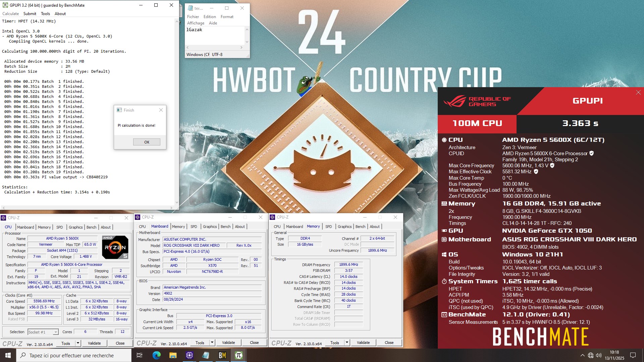The width and height of the screenshot is (644, 362).
Task: Close the Finish dialog with X
Action: point(161,110)
